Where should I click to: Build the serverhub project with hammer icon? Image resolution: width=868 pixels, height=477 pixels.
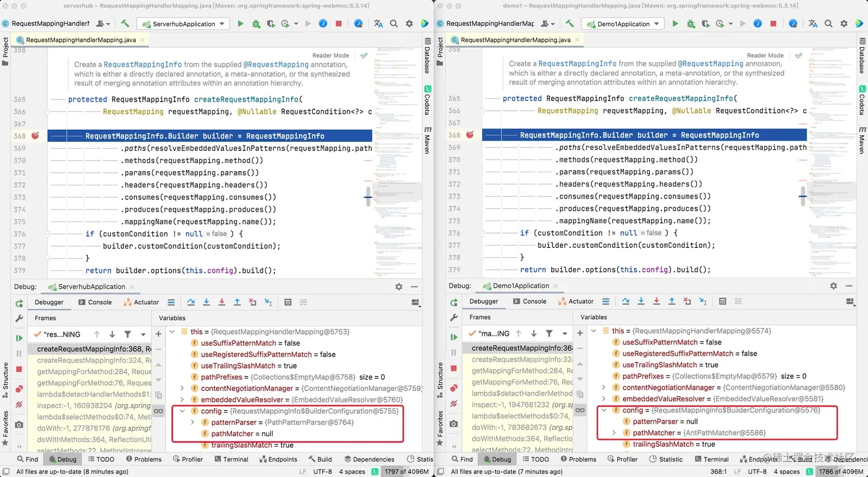[125, 24]
